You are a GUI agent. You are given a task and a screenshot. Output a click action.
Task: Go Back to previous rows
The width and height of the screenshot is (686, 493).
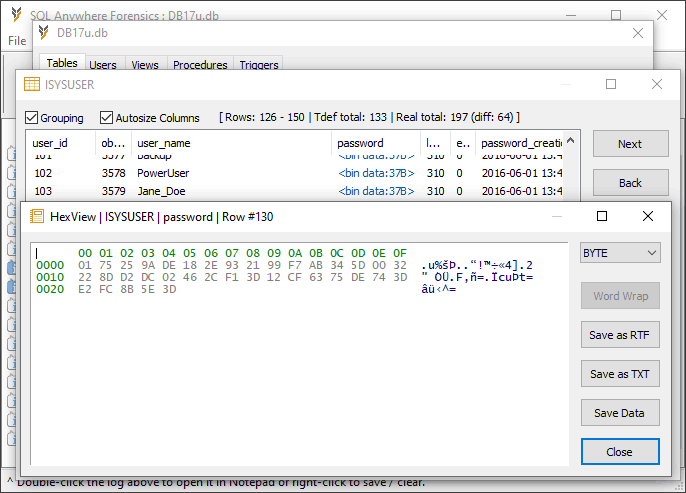tap(630, 182)
